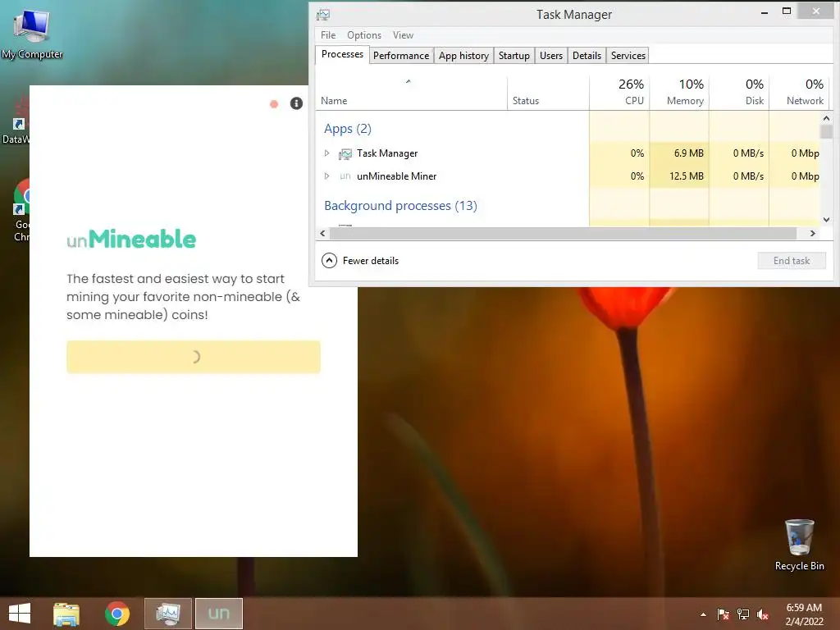Click the muted volume tray icon
Image resolution: width=840 pixels, height=630 pixels.
tap(763, 614)
